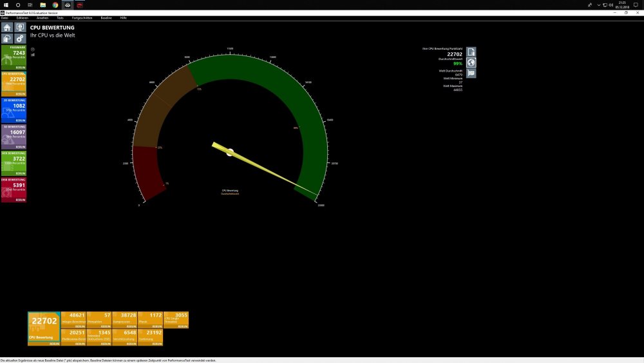
Task: Rerun the 48621 test
Action: coord(80,326)
